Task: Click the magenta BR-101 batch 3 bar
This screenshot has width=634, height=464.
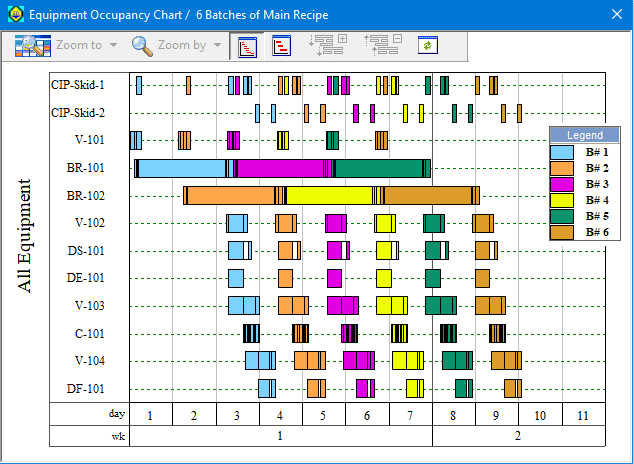Action: (x=280, y=168)
